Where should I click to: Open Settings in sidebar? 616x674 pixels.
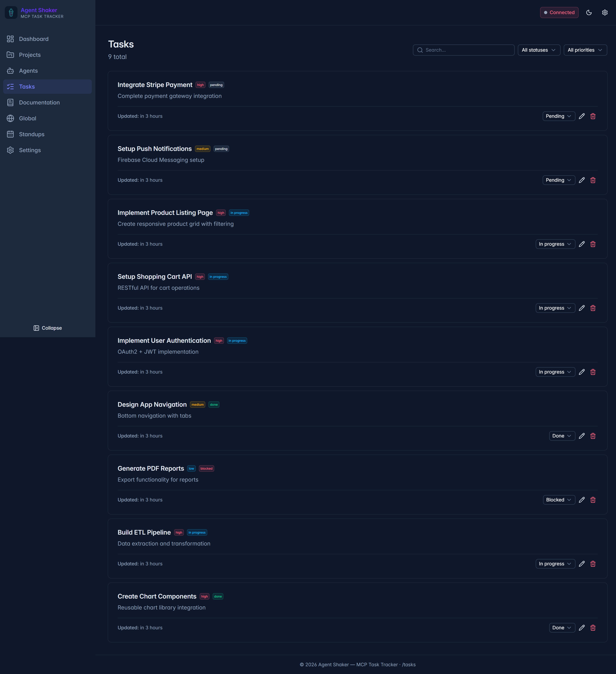pos(47,150)
